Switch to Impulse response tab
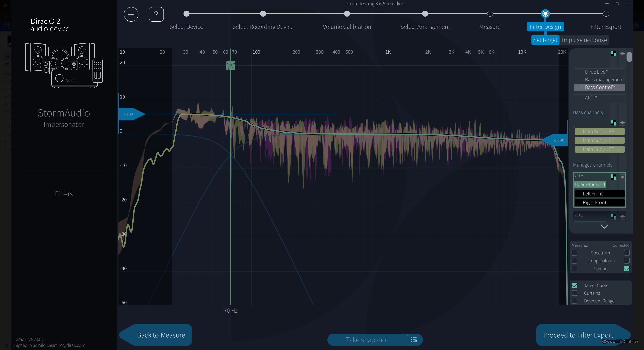This screenshot has width=644, height=350. point(584,40)
